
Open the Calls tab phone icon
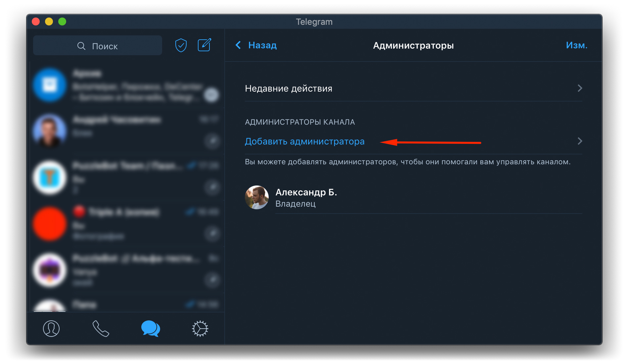(x=101, y=328)
